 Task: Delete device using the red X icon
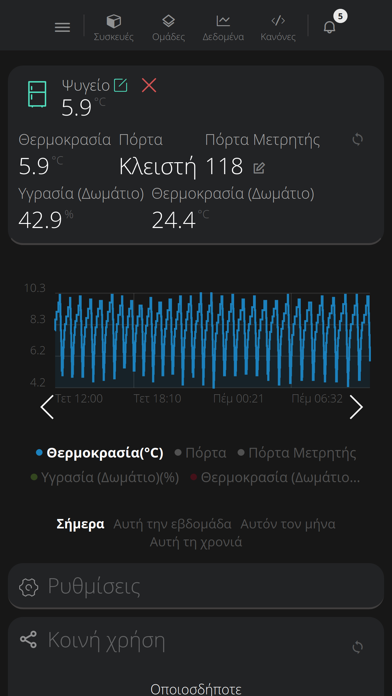149,85
